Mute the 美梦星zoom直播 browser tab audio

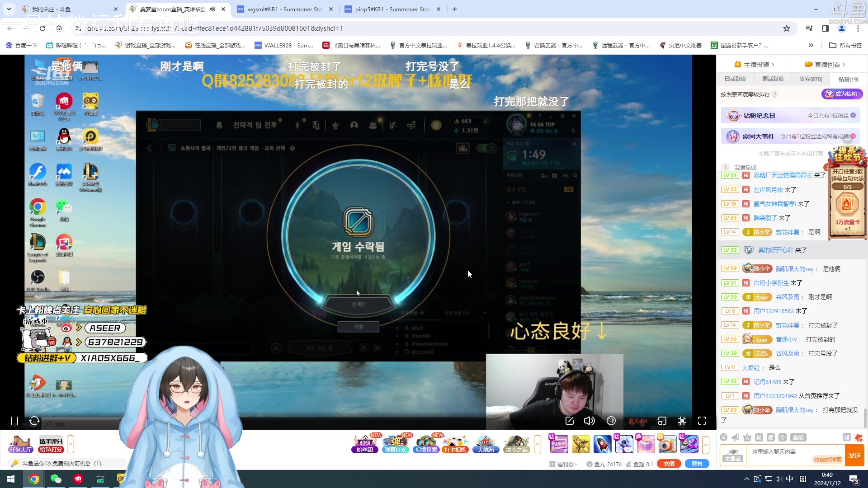(x=212, y=9)
